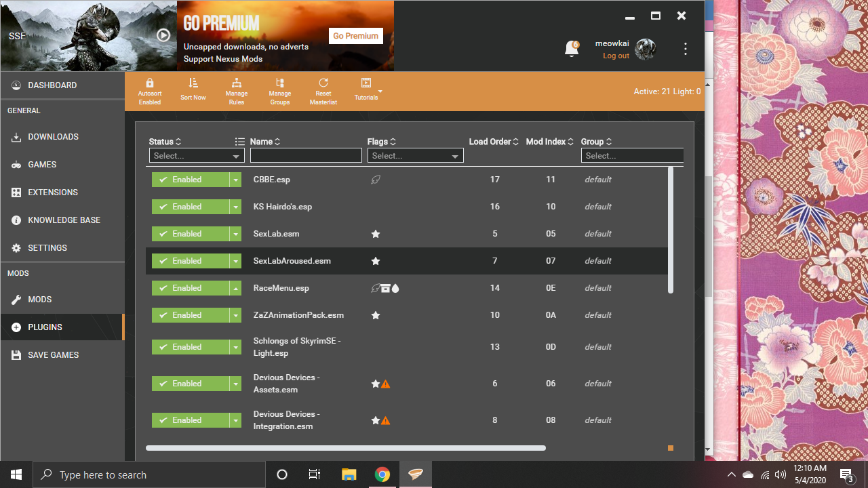Click the archive flag icon on RaceMenu.esp
868x488 pixels.
[385, 288]
